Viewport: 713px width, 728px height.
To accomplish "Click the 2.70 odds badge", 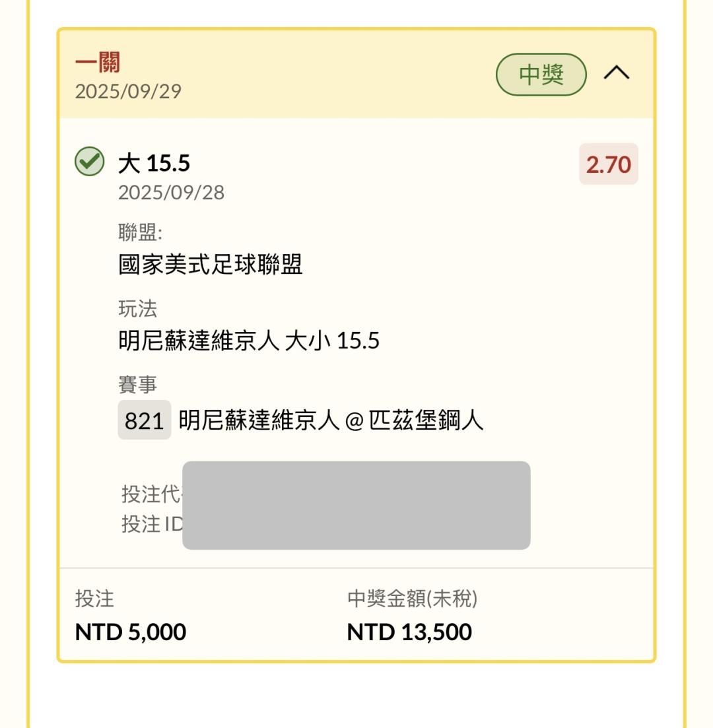I will 608,164.
